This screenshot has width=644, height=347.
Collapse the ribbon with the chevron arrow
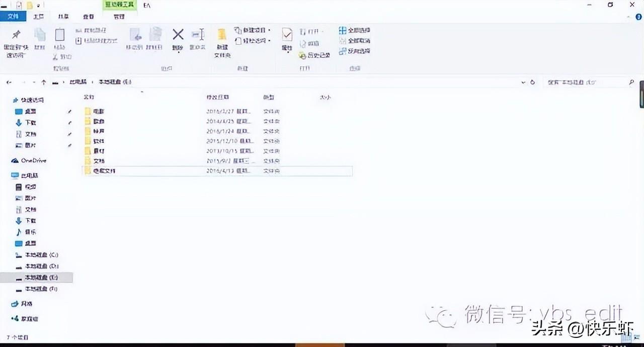[629, 17]
